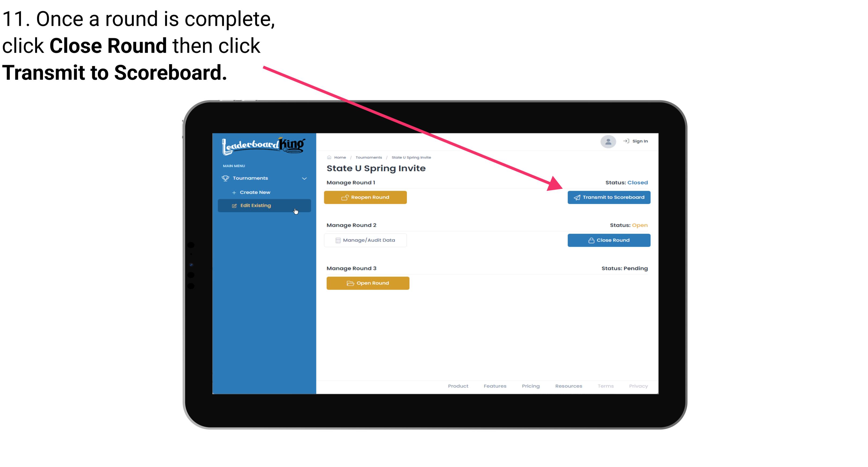
Task: Click the Sign In arrow icon
Action: click(x=626, y=141)
